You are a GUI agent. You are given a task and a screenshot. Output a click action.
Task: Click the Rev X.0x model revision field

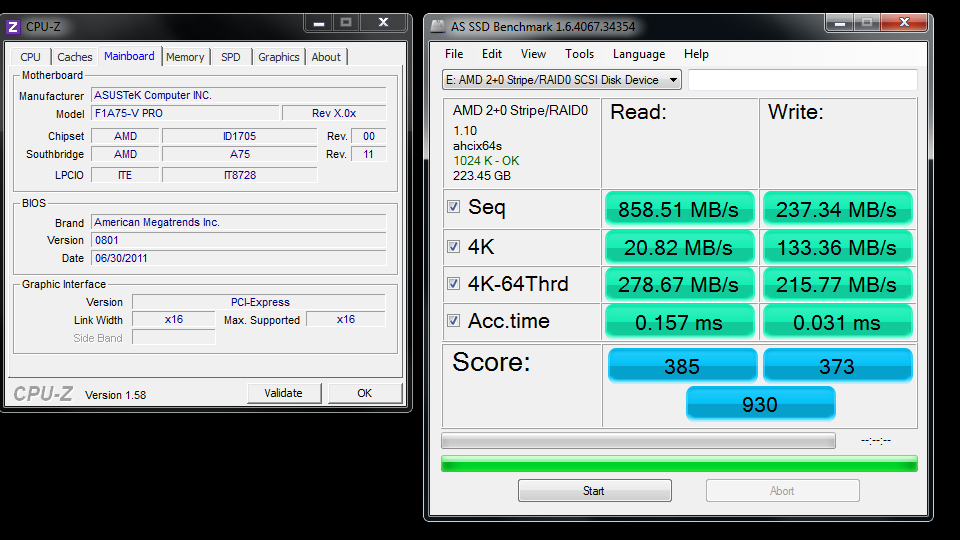(334, 113)
